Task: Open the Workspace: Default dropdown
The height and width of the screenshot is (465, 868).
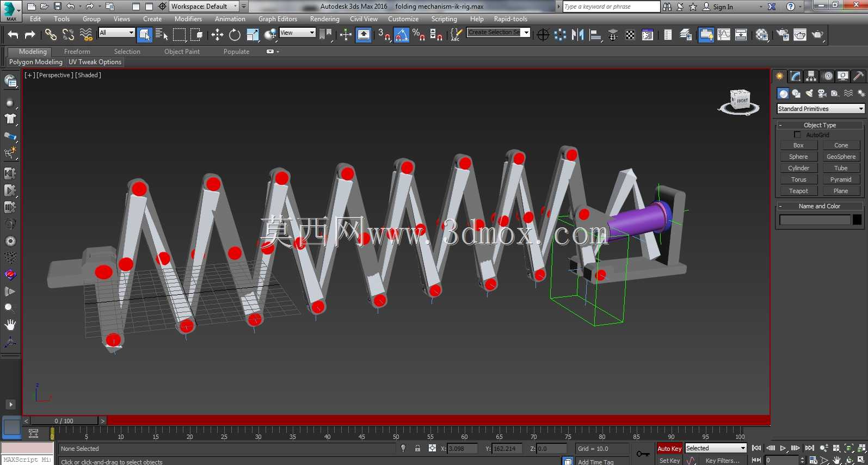Action: (204, 7)
